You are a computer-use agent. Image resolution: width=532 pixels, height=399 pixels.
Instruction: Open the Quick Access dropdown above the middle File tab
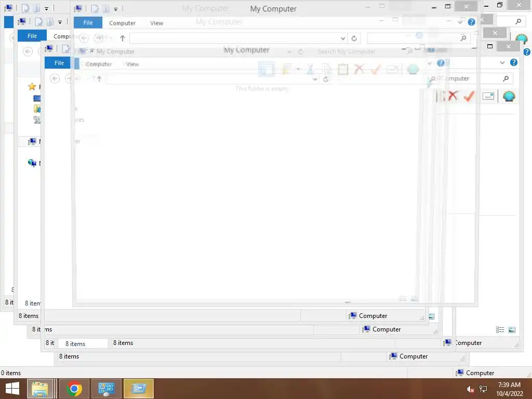click(x=60, y=22)
